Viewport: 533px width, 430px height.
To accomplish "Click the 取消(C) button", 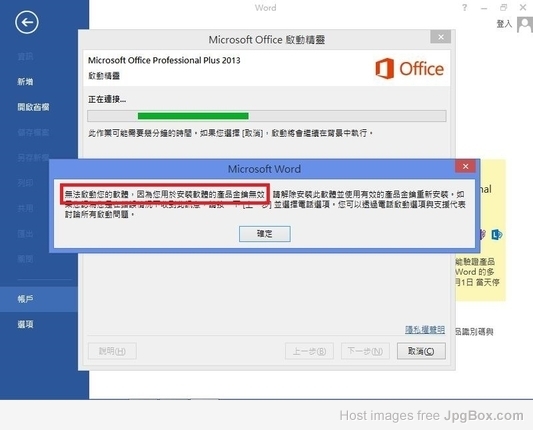I will (x=421, y=351).
